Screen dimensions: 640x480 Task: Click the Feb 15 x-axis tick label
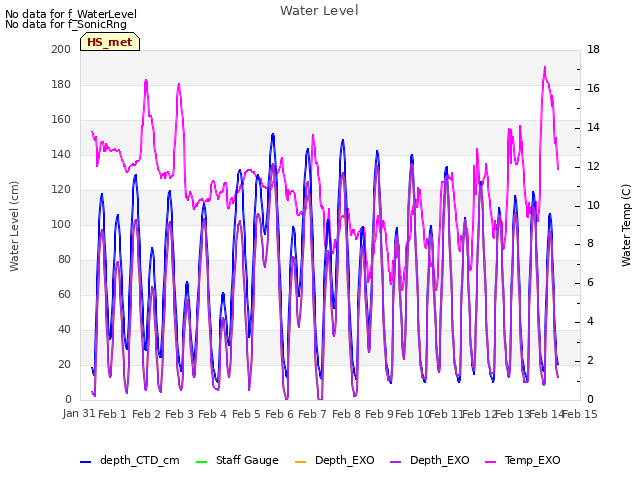point(580,414)
